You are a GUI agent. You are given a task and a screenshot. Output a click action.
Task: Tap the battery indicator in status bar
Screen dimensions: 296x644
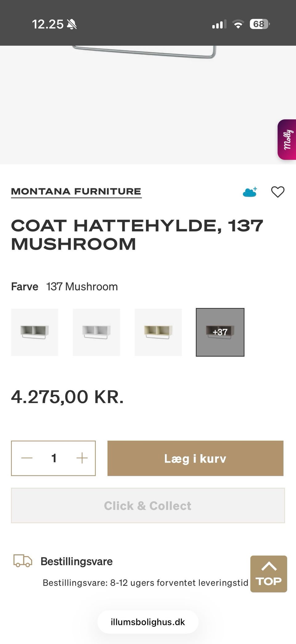pos(259,24)
